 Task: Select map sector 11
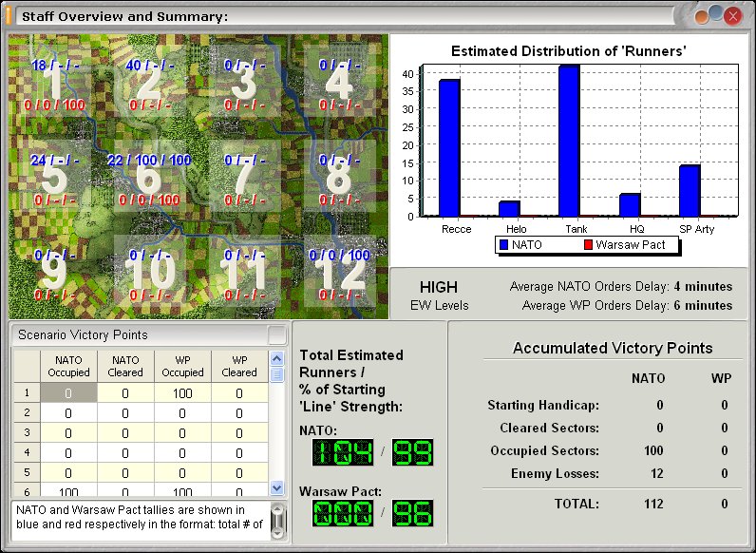[244, 273]
